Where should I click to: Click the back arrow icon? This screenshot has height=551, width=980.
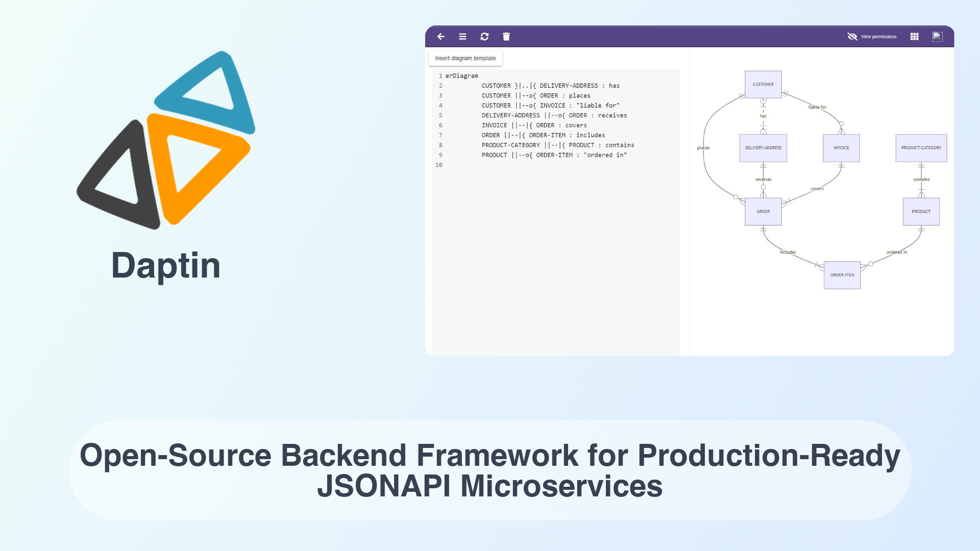point(441,37)
